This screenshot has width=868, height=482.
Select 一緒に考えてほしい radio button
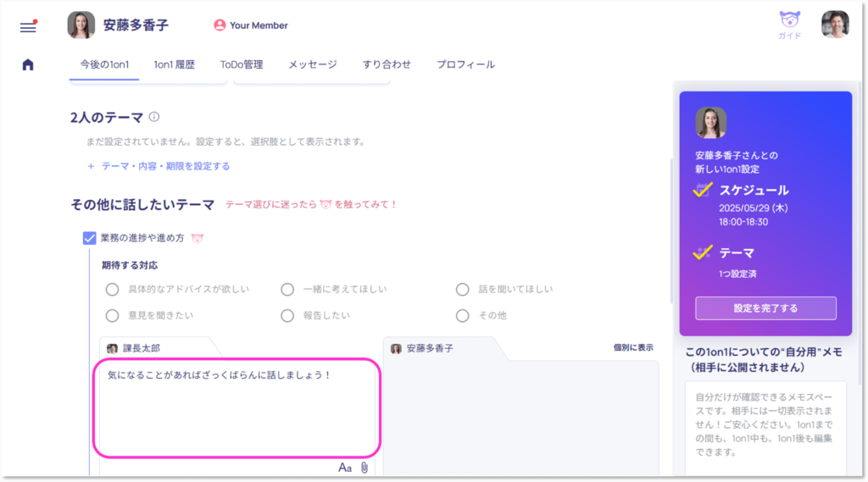287,290
